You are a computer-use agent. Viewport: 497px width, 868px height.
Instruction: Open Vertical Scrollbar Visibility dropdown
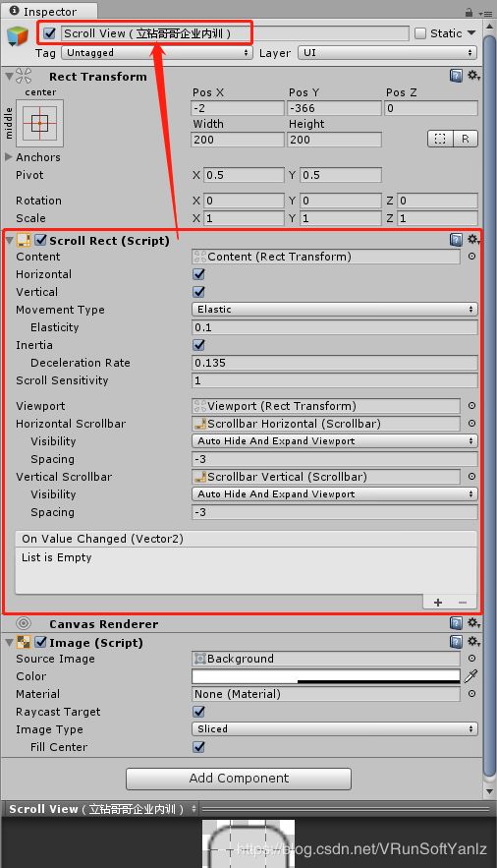coord(335,494)
